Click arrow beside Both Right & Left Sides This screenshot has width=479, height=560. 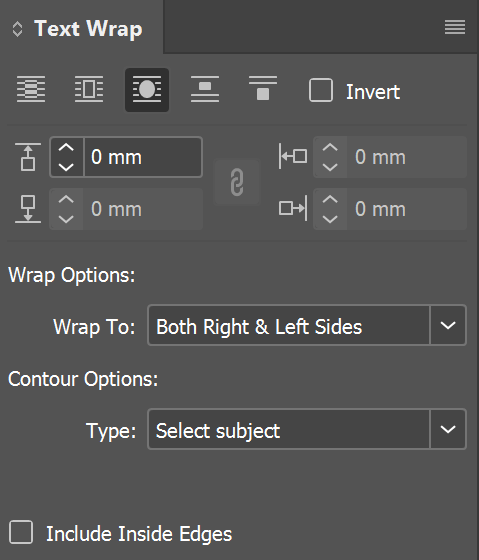click(448, 325)
